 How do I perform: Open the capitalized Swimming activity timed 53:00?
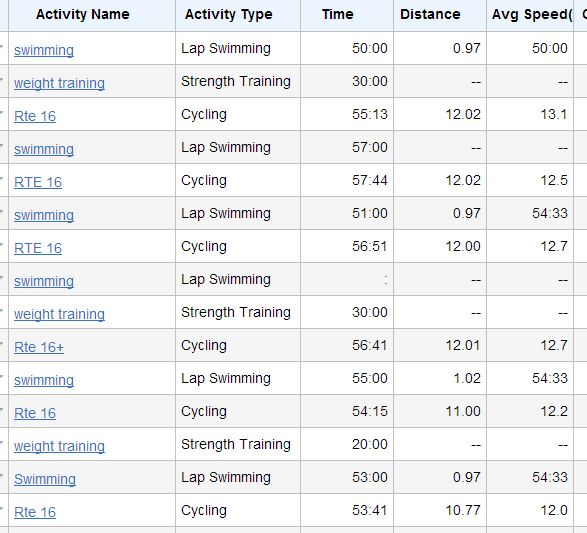click(45, 479)
